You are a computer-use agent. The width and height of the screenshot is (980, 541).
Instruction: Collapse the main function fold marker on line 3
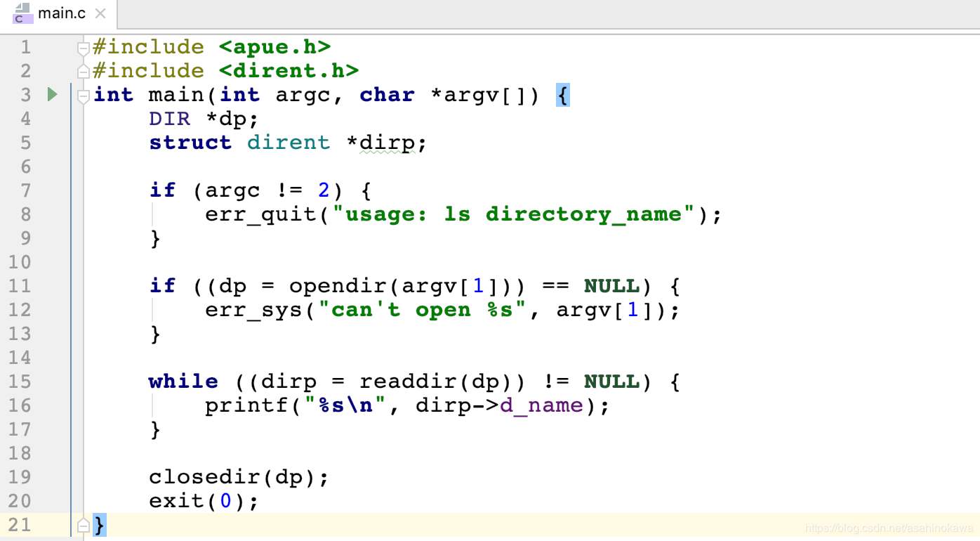point(84,96)
